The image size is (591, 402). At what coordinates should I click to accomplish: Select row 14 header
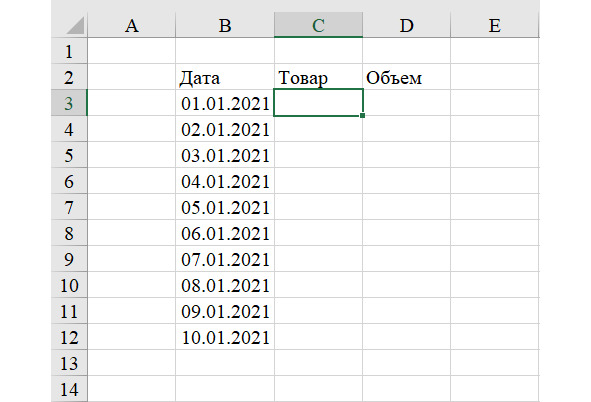click(x=69, y=389)
